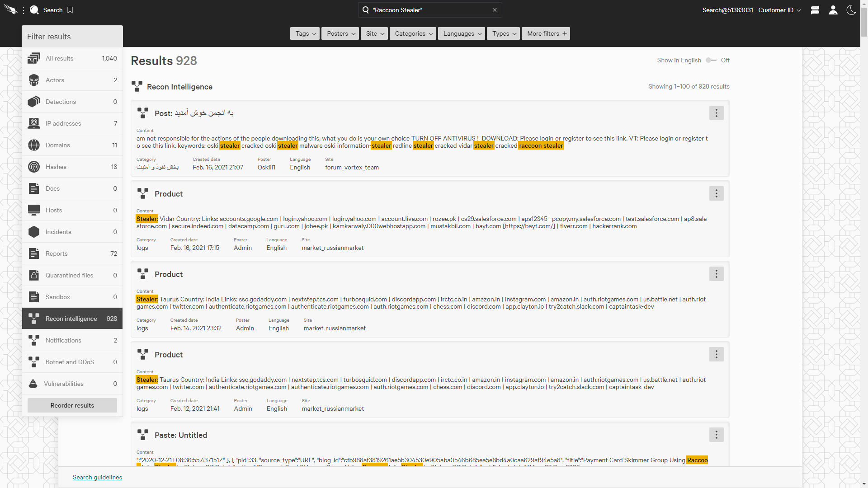Open options menu for Paste: Untitled

(716, 435)
